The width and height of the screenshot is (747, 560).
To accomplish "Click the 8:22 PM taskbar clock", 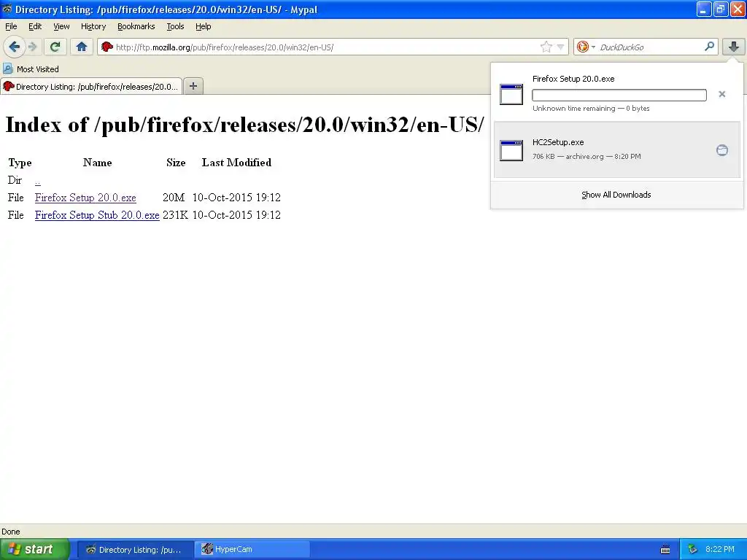I will coord(720,550).
